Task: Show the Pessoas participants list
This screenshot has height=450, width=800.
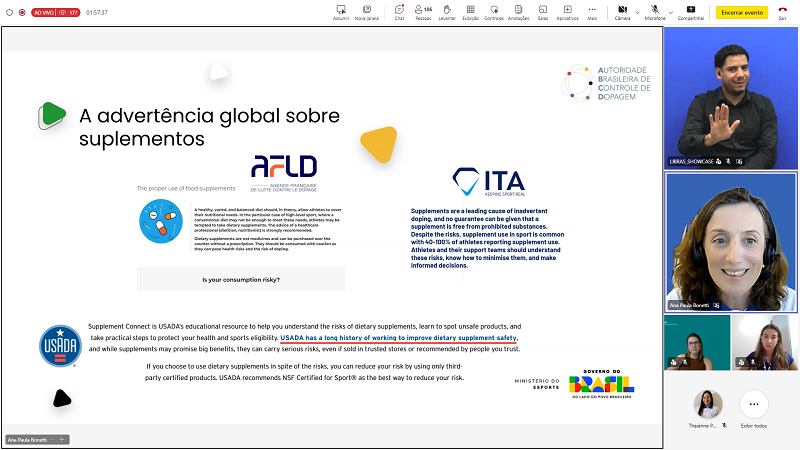Action: tap(423, 10)
